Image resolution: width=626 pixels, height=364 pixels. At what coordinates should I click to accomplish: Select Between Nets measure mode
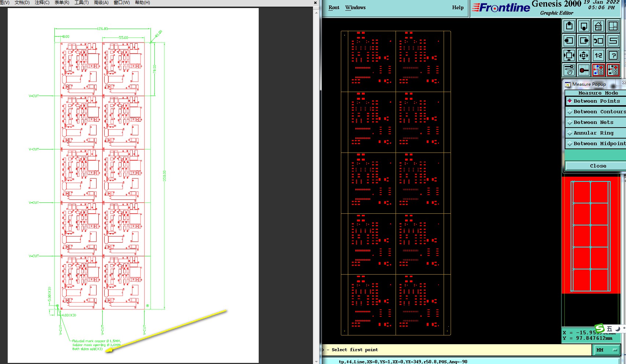(x=596, y=122)
